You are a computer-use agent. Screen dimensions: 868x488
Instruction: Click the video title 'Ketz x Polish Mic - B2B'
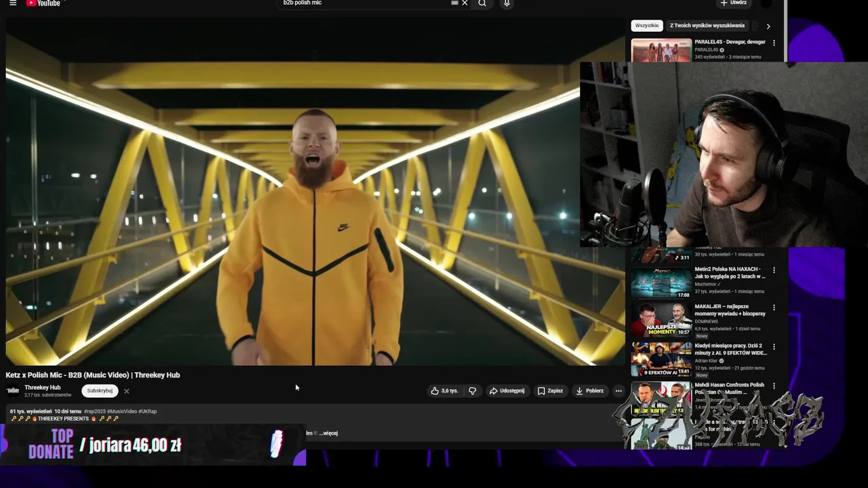click(92, 375)
